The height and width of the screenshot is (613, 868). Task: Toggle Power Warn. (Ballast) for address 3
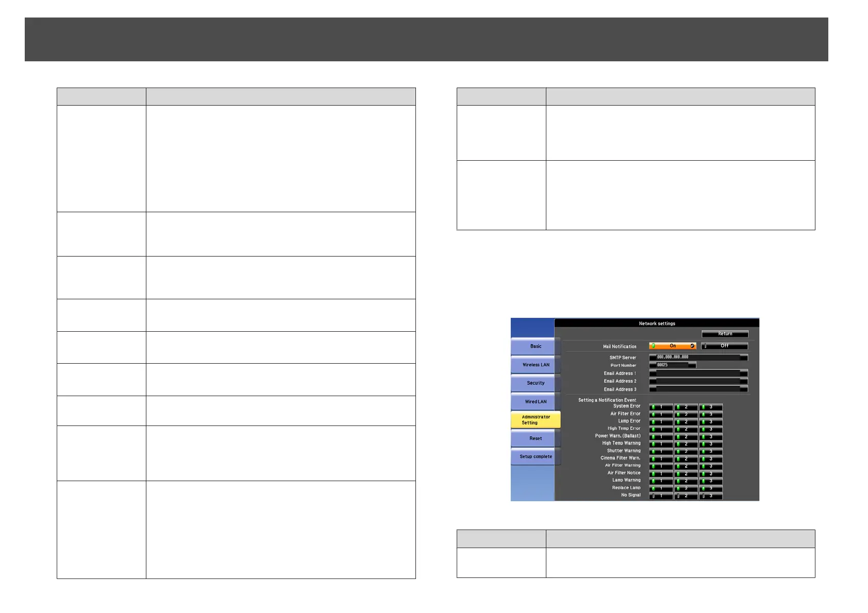(x=711, y=436)
